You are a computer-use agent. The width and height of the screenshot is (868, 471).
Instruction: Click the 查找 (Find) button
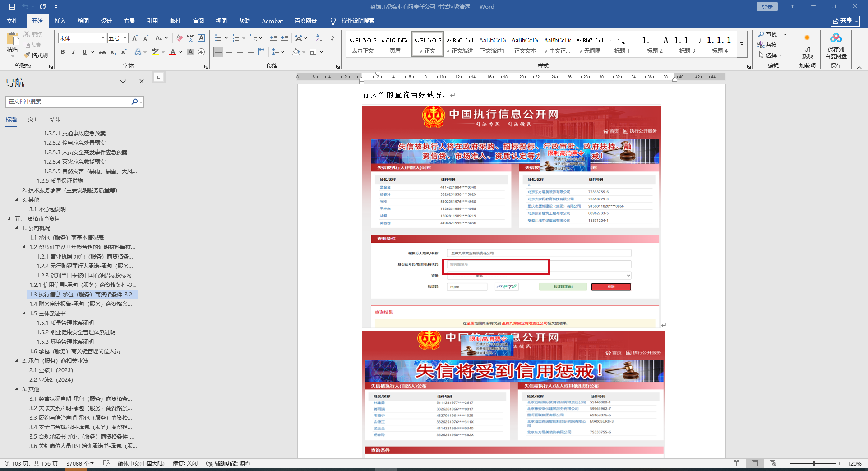click(x=768, y=34)
